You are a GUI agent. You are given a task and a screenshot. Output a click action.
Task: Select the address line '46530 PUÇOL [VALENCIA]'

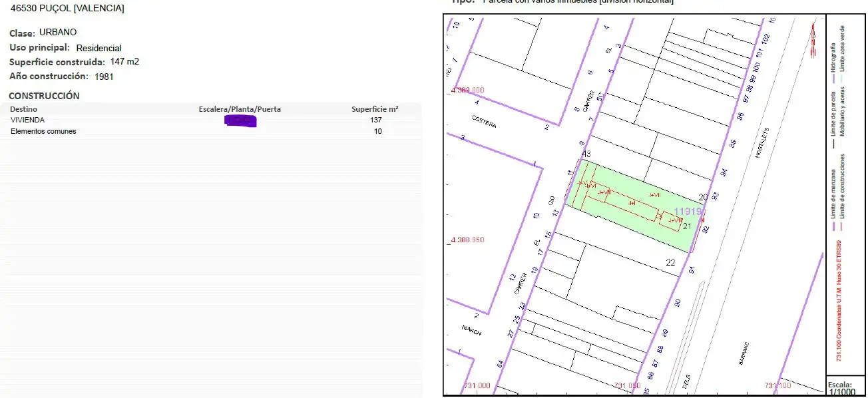click(67, 9)
